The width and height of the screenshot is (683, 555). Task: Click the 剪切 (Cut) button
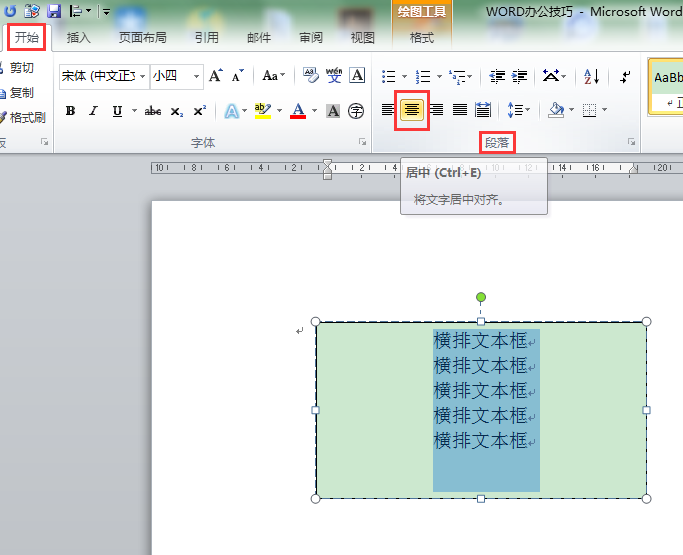tap(20, 68)
